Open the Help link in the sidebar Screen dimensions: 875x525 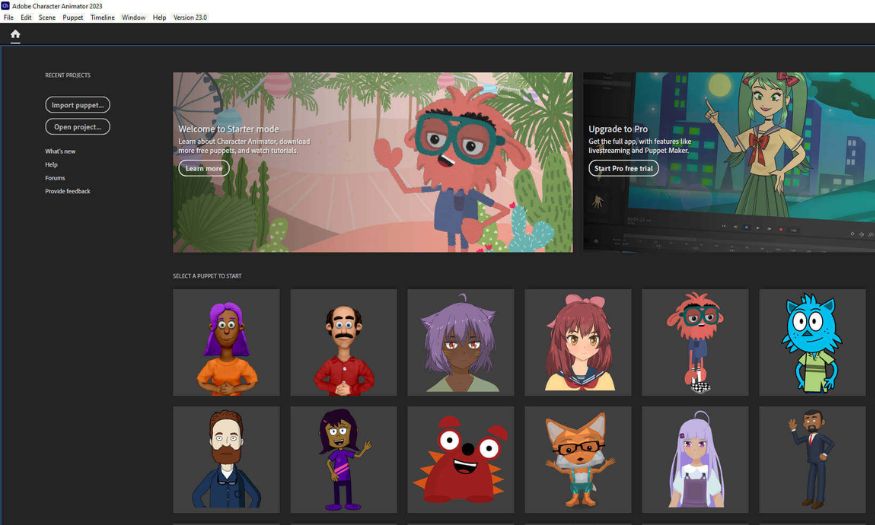coord(51,165)
